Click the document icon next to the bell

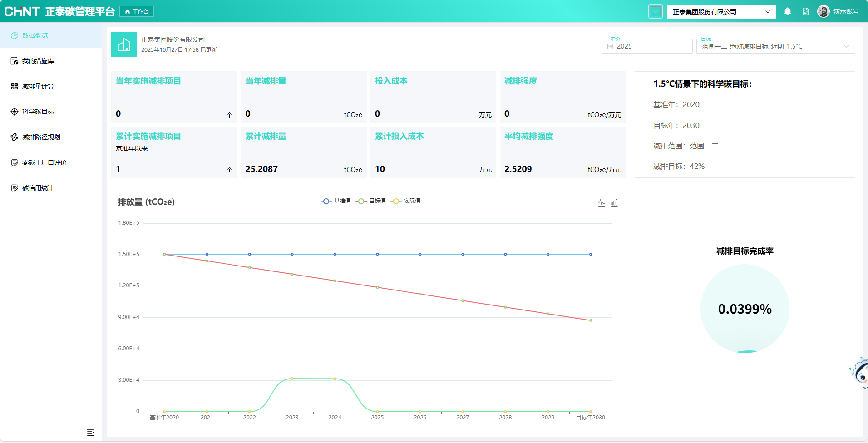click(x=806, y=11)
